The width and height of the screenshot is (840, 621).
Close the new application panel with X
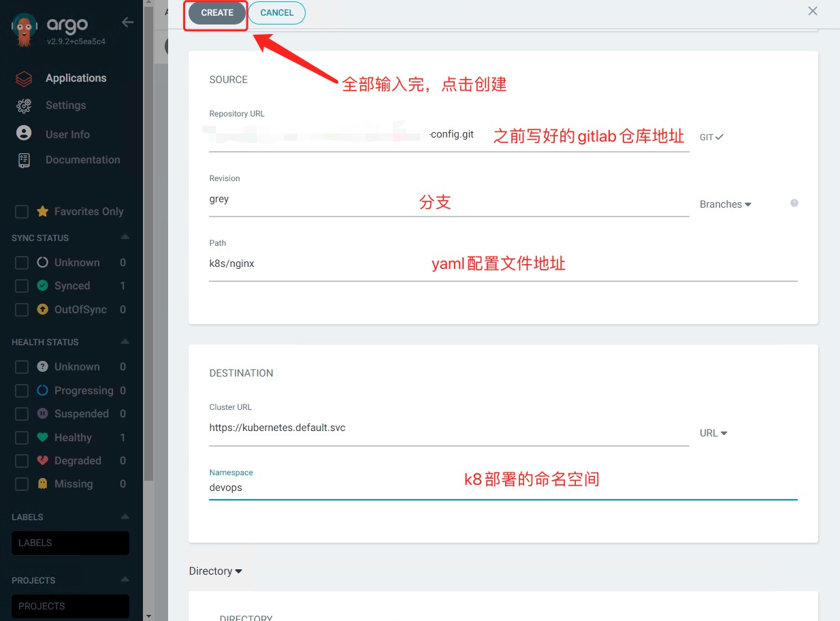[x=812, y=11]
